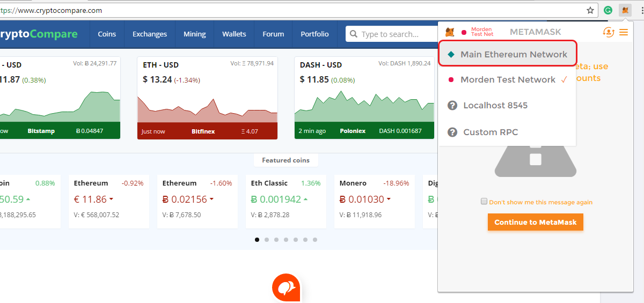Open the ETH - USD chart card

207,98
